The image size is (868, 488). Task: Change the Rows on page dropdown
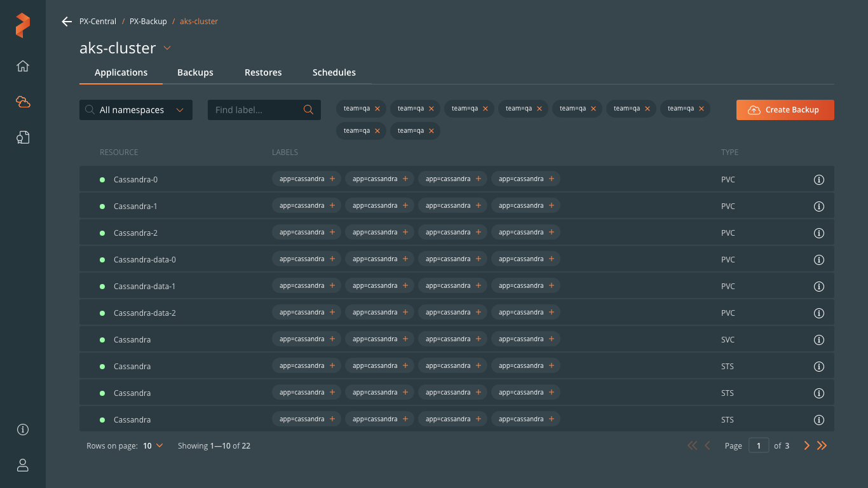(x=153, y=446)
